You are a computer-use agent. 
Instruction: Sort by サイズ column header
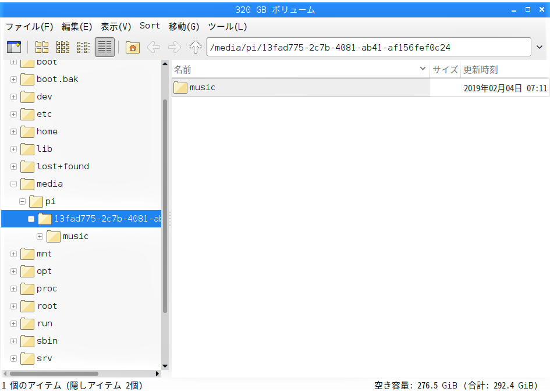pos(445,69)
